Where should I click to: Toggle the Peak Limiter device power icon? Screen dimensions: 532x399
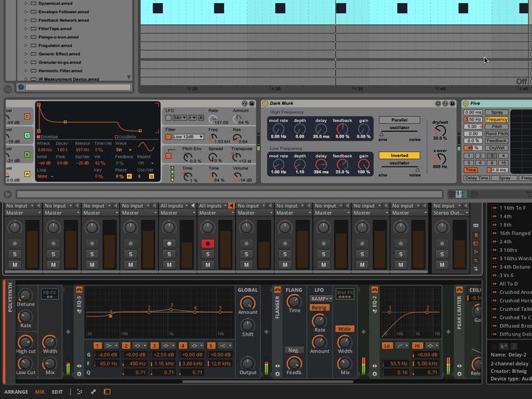[459, 290]
